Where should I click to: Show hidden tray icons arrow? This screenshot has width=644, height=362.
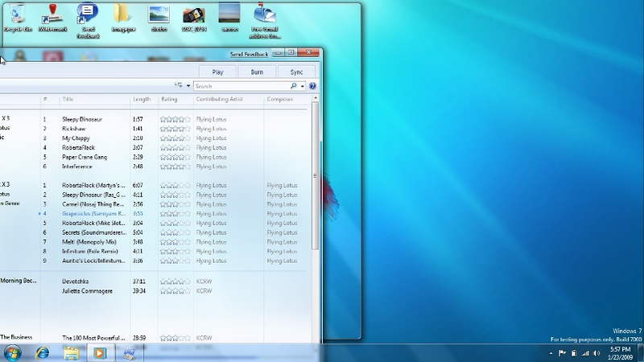click(551, 353)
